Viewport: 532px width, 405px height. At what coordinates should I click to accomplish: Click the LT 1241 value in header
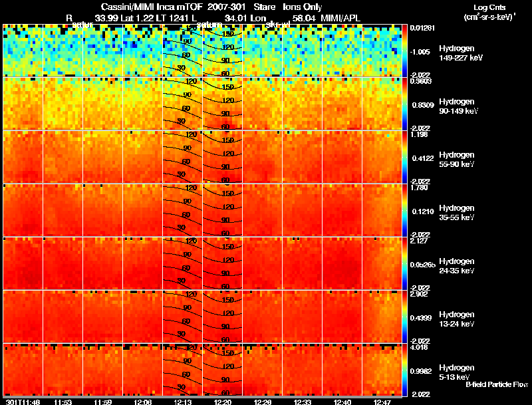tap(173, 18)
